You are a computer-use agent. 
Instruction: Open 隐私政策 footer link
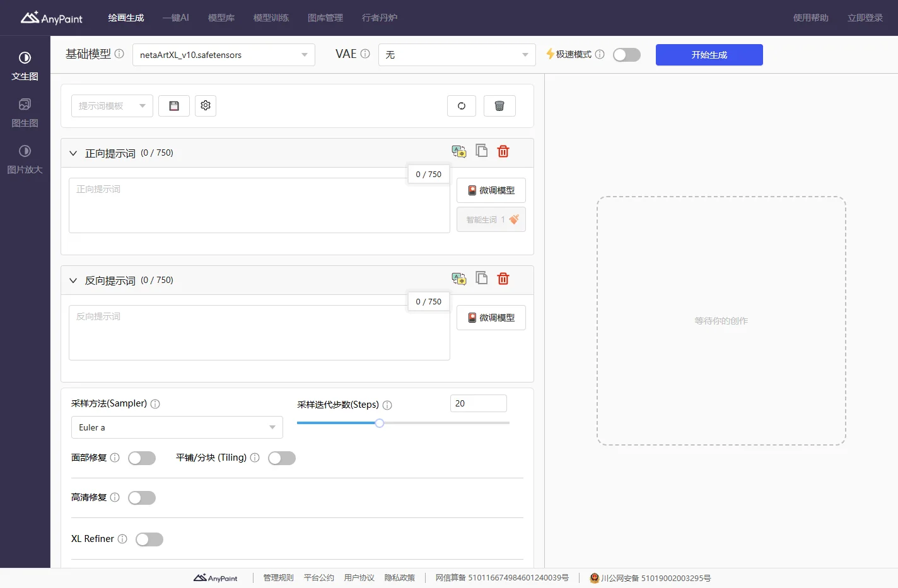tap(400, 578)
